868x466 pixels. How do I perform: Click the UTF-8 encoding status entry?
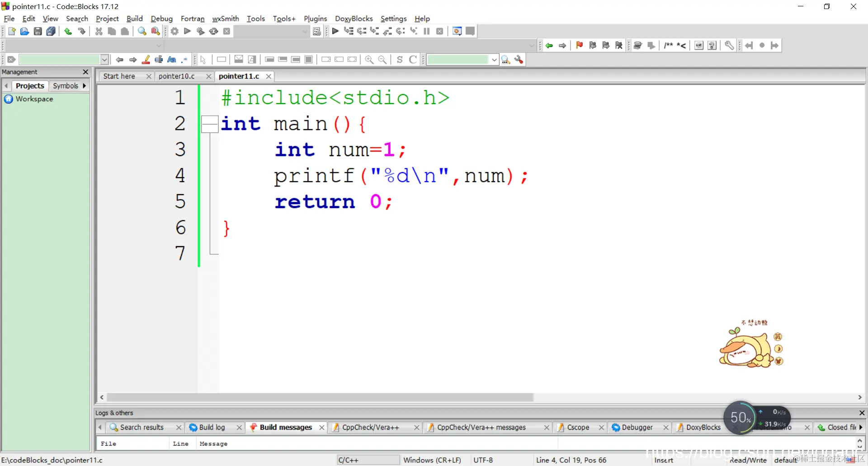[x=483, y=460]
